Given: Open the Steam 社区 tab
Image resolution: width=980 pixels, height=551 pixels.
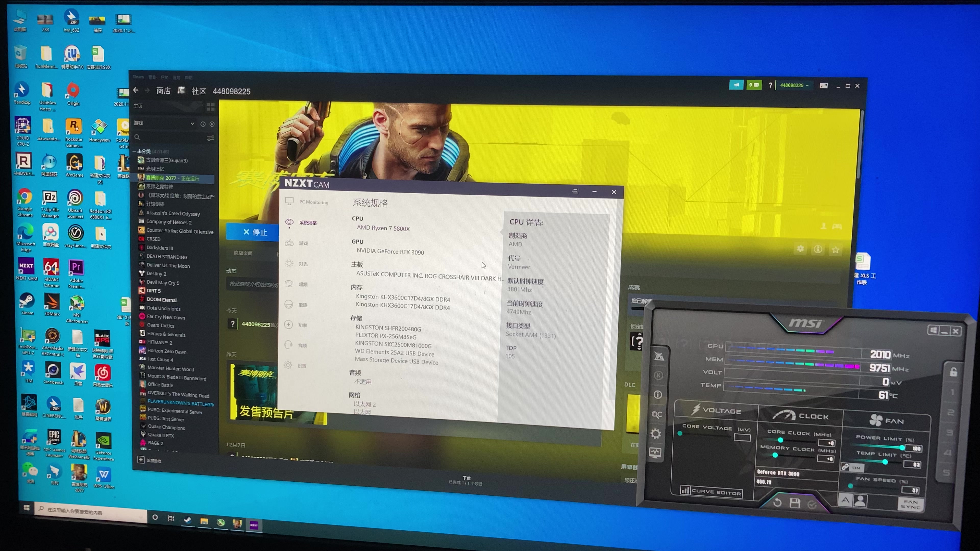Looking at the screenshot, I should tap(199, 91).
